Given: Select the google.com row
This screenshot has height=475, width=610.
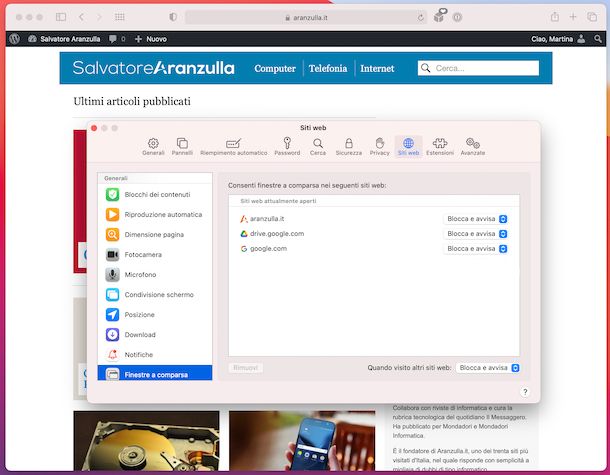Looking at the screenshot, I should click(x=373, y=249).
